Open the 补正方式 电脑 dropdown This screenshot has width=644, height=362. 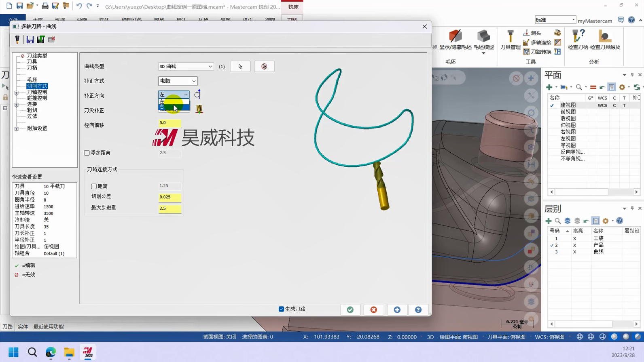[178, 81]
